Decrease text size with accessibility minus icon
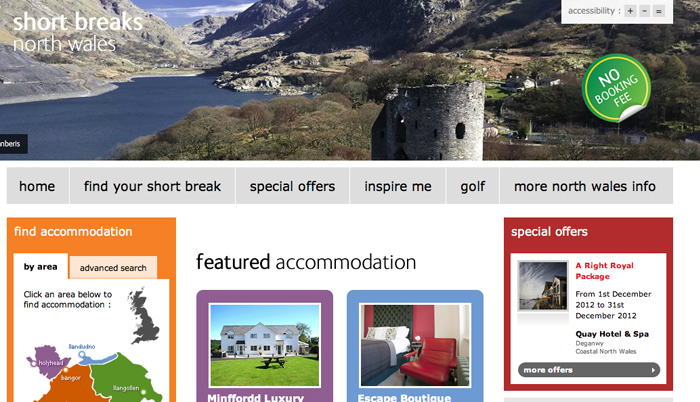The image size is (700, 402). (644, 11)
